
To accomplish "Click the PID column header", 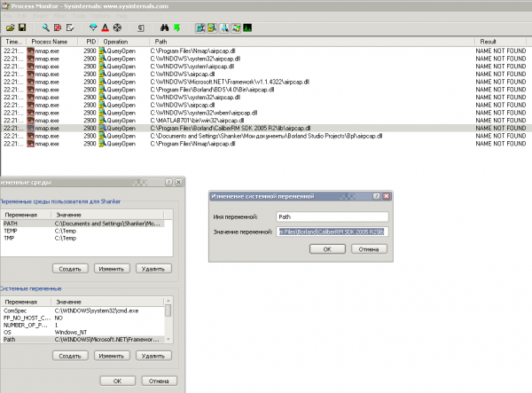I will pyautogui.click(x=88, y=42).
